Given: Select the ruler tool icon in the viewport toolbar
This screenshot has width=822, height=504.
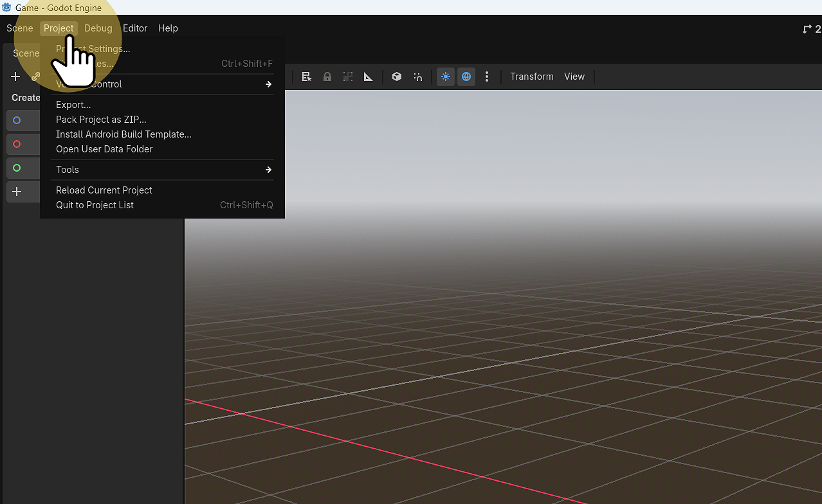Looking at the screenshot, I should tap(369, 76).
